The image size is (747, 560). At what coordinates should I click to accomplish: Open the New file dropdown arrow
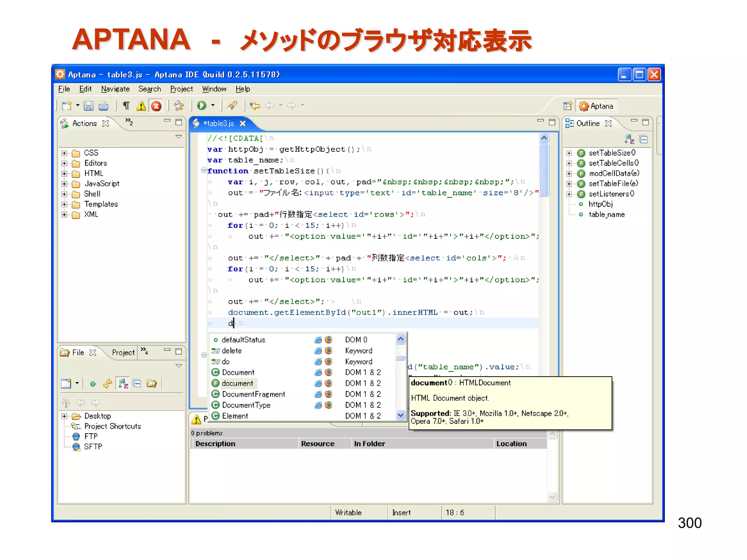(78, 106)
